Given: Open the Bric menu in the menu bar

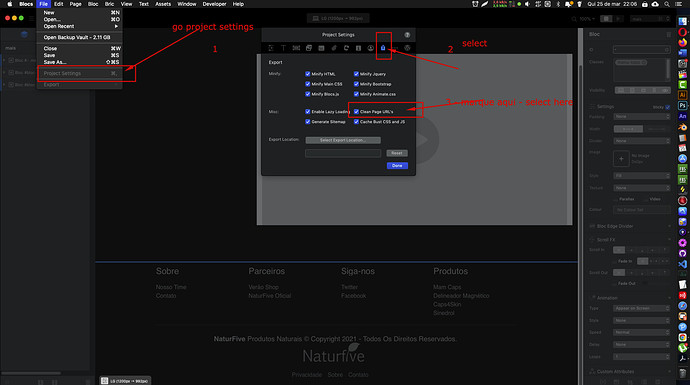Looking at the screenshot, I should pyautogui.click(x=109, y=4).
